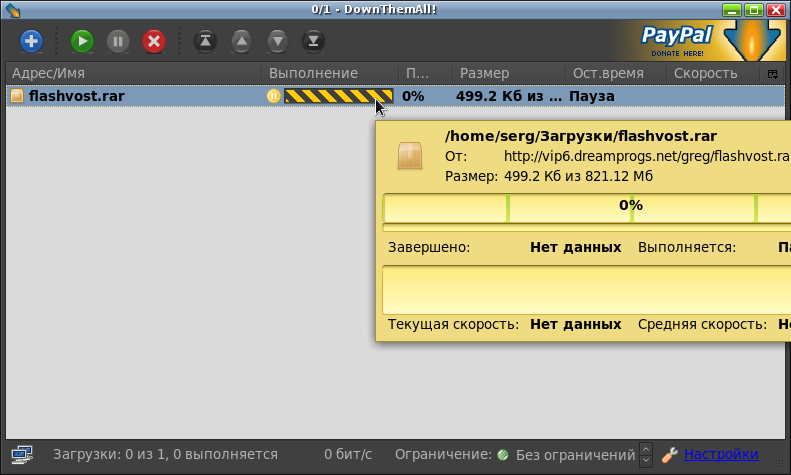The width and height of the screenshot is (791, 475).
Task: Click the wrench icon next to Настройки
Action: 669,455
